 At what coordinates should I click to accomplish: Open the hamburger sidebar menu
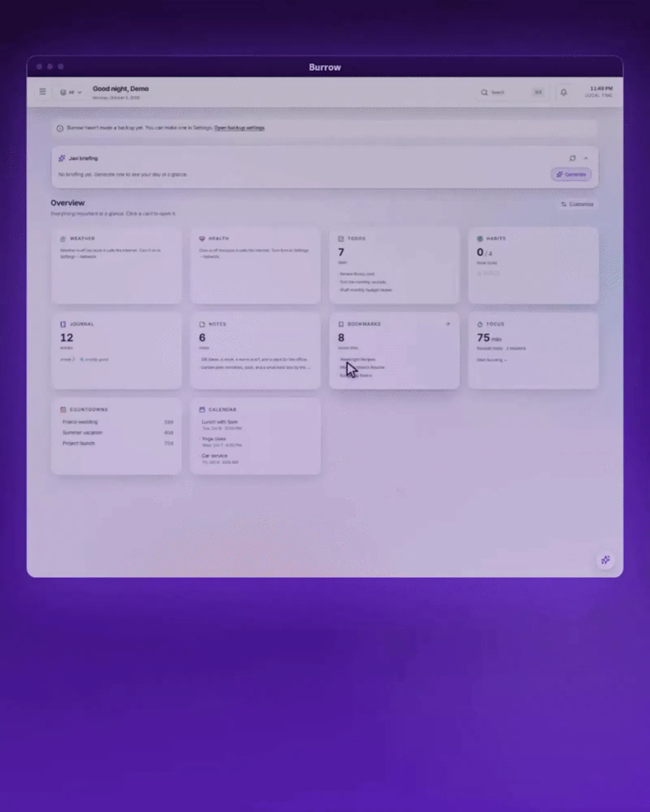(43, 92)
